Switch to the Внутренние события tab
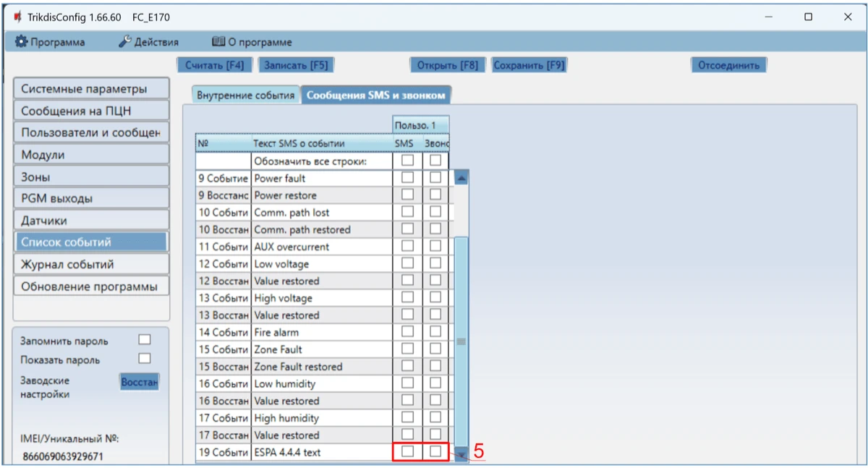Screen dimensions: 868x468 point(246,95)
